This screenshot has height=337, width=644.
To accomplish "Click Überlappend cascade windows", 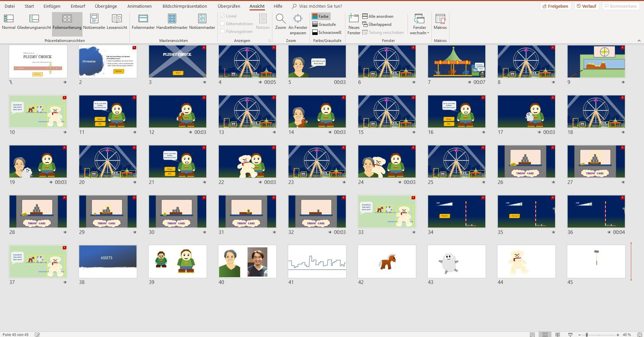I will [x=377, y=24].
